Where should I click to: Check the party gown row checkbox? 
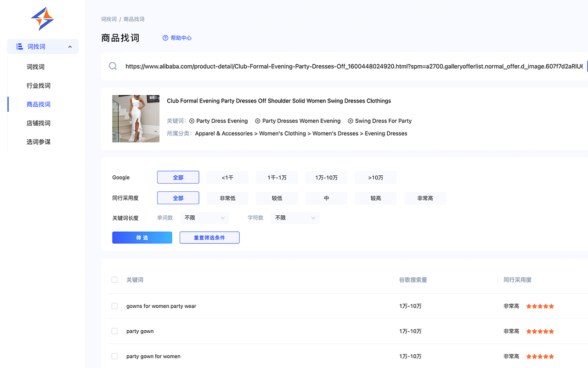click(114, 331)
